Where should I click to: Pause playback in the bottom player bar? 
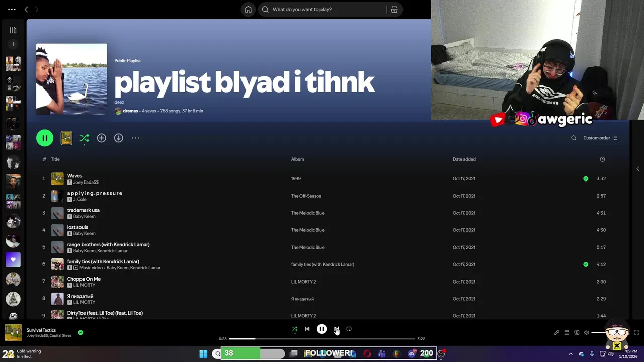pos(321,329)
